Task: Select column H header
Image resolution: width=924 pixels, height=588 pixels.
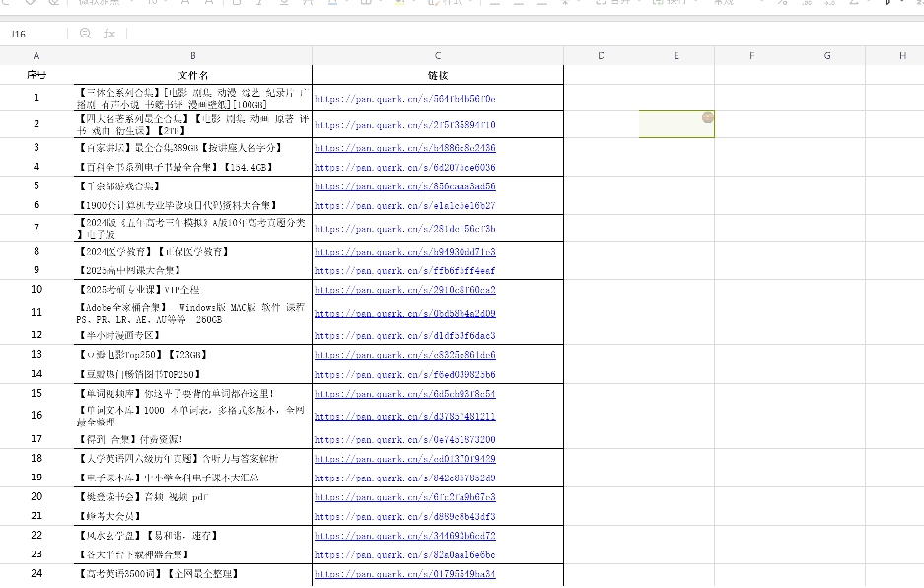Action: point(902,56)
